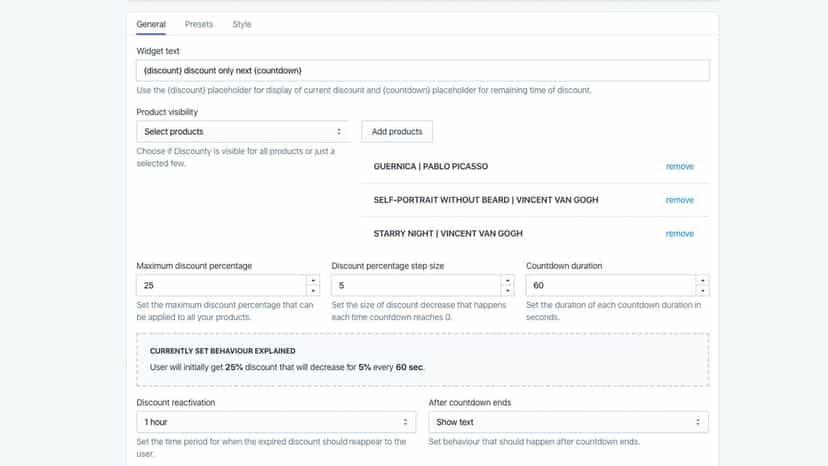Remove Guernica | Pablo Picasso product
The height and width of the screenshot is (466, 828).
point(680,166)
